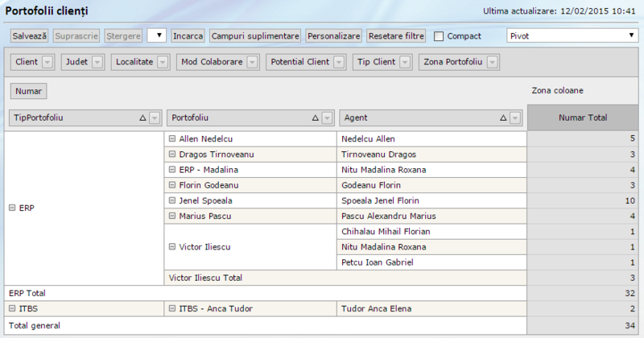Open the Mod Colaborare filter icon
This screenshot has width=644, height=338.
tap(251, 62)
